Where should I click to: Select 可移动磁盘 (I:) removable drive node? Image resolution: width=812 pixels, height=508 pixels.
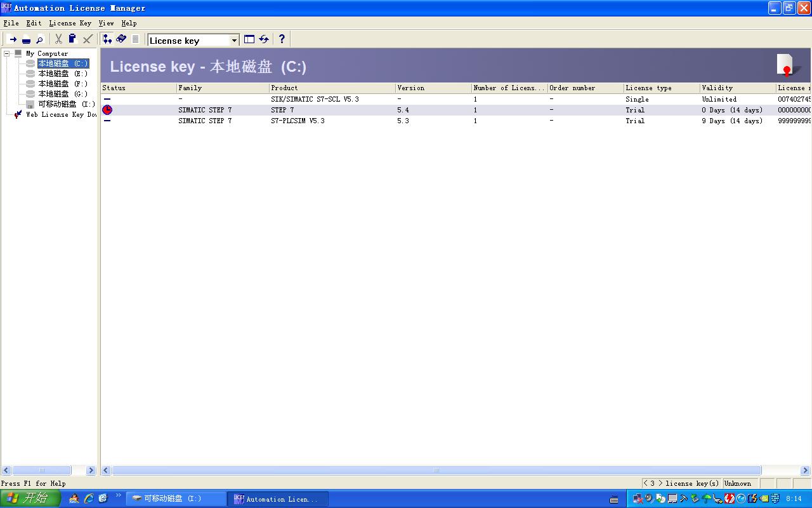[67, 104]
